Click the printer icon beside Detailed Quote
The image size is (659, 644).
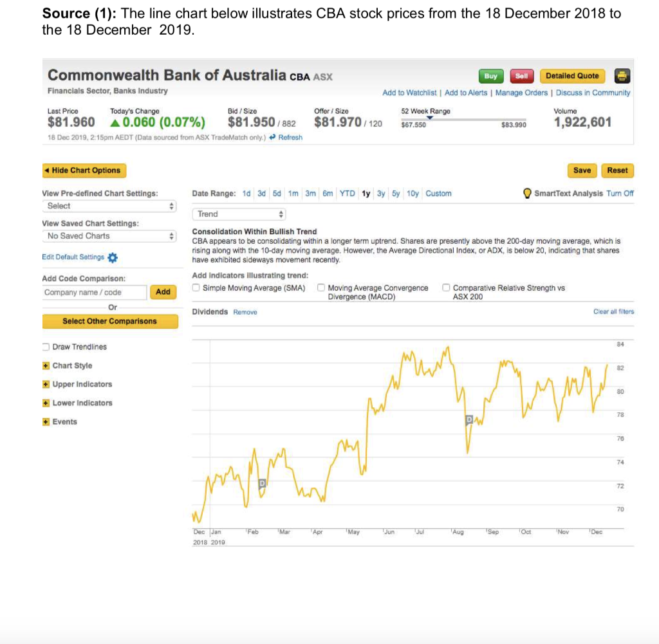point(622,76)
